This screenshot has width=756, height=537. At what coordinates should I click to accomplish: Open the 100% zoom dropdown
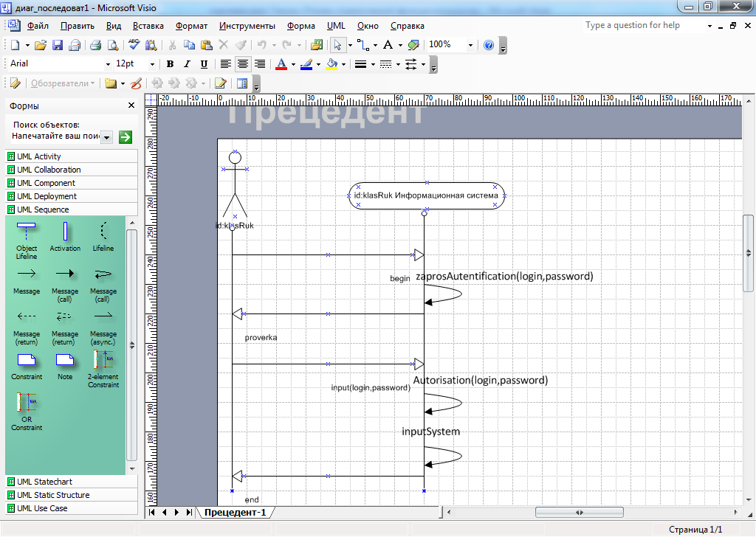[x=470, y=45]
